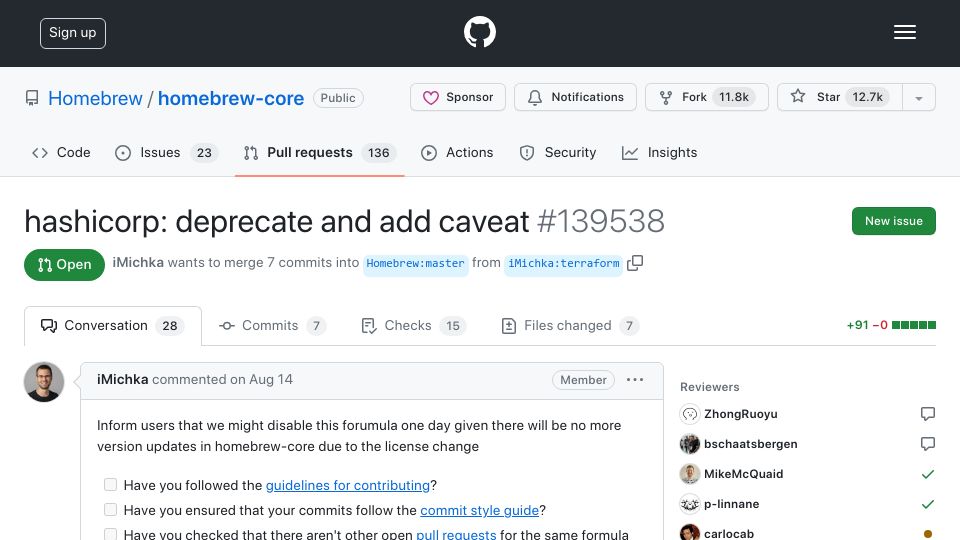The image size is (960, 540).
Task: Click reviewer bschaatsbergen's name
Action: tap(751, 444)
